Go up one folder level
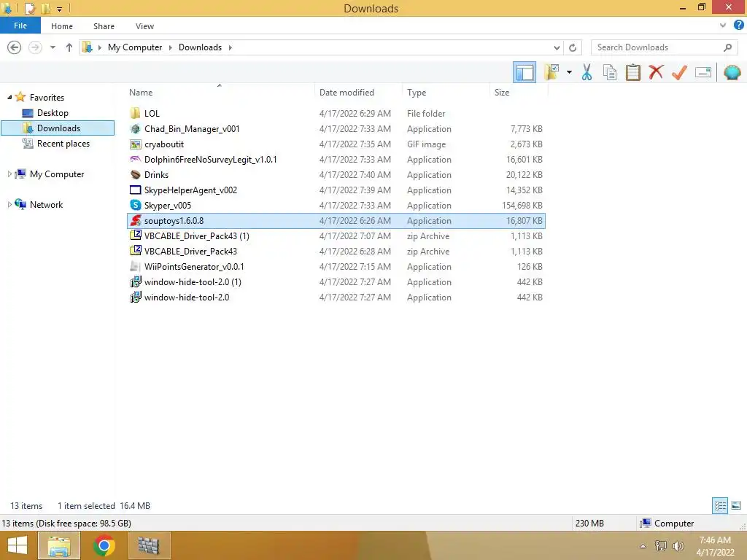 point(69,47)
